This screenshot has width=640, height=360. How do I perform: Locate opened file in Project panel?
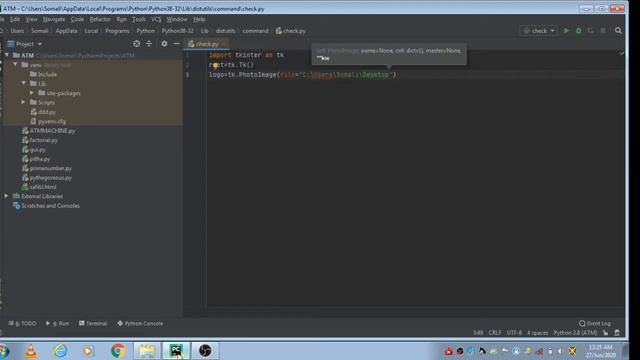click(137, 44)
